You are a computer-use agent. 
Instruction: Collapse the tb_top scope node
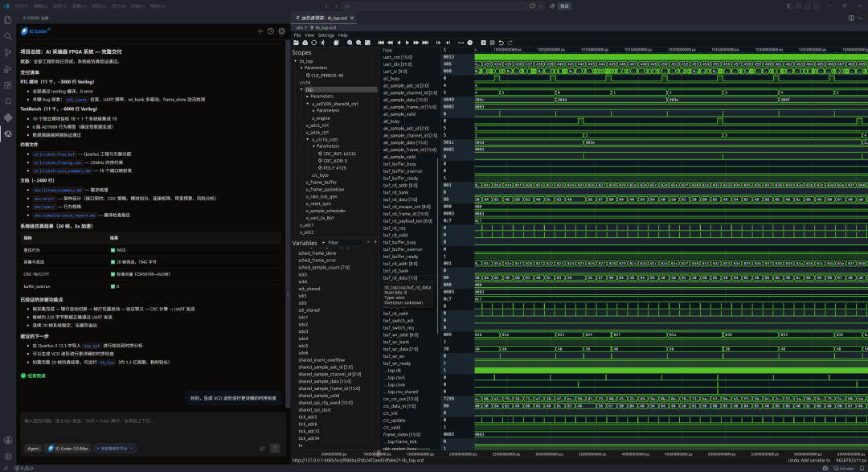(296, 61)
